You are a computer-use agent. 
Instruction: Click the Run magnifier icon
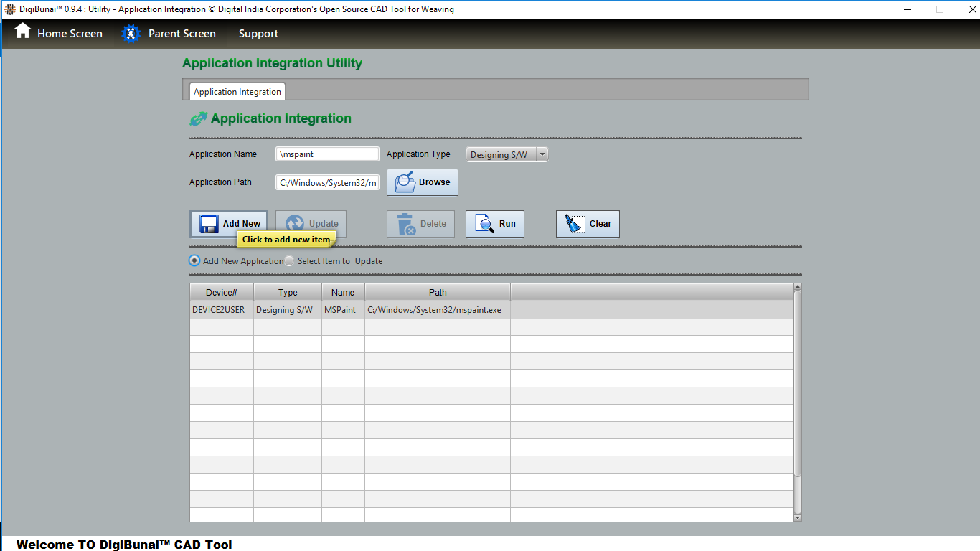coord(484,224)
